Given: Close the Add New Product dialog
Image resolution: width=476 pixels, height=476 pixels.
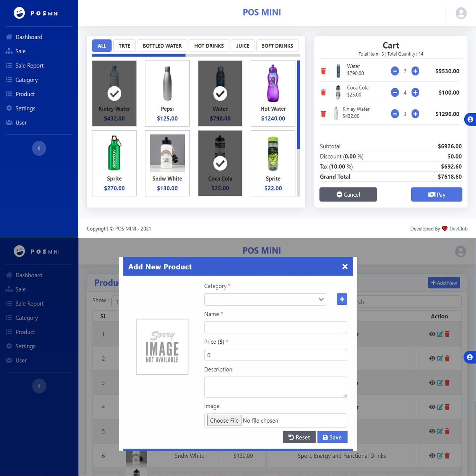Looking at the screenshot, I should (x=345, y=267).
